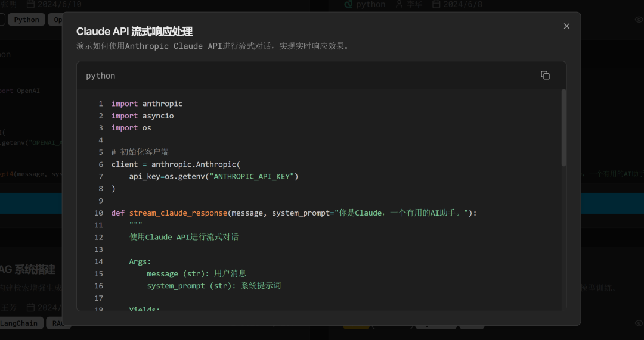The image size is (644, 340).
Task: Click the yellow tag below the dialog
Action: coord(356,326)
